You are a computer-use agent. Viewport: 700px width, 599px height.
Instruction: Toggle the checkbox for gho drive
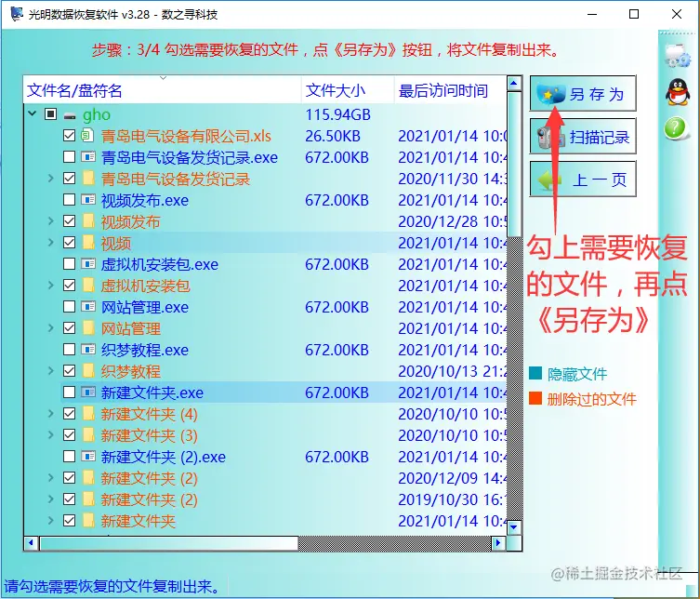pyautogui.click(x=50, y=114)
